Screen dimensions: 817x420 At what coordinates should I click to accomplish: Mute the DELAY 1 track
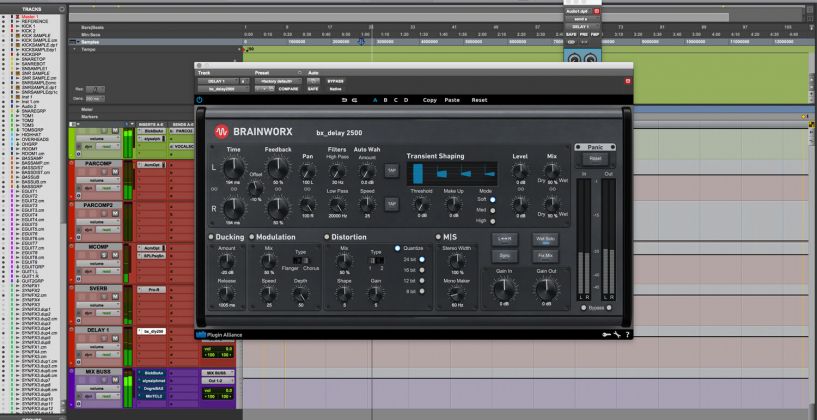115,339
